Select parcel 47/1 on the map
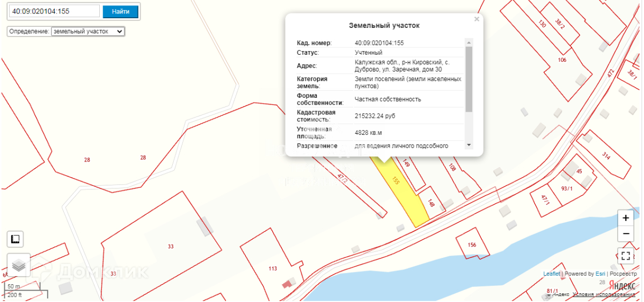 pyautogui.click(x=546, y=201)
